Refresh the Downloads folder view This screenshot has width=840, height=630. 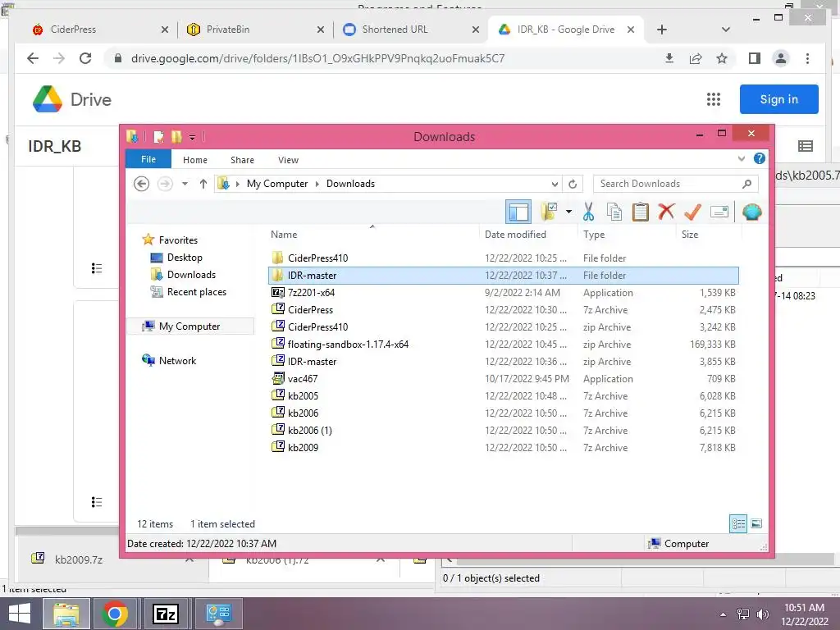pyautogui.click(x=573, y=184)
